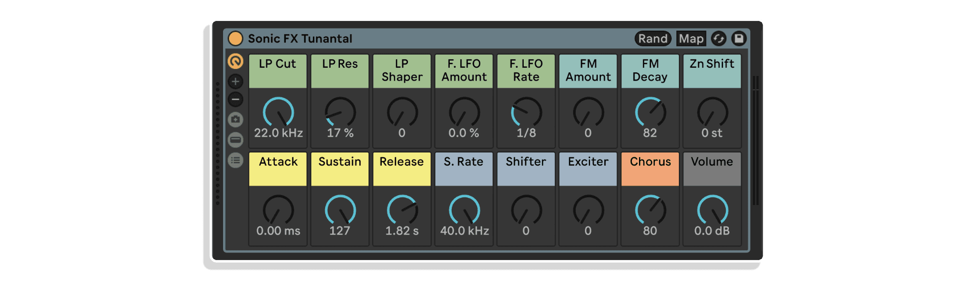Click the Sonic FX Tunantal title text
Viewport: 980px width, 281px height.
(x=300, y=39)
